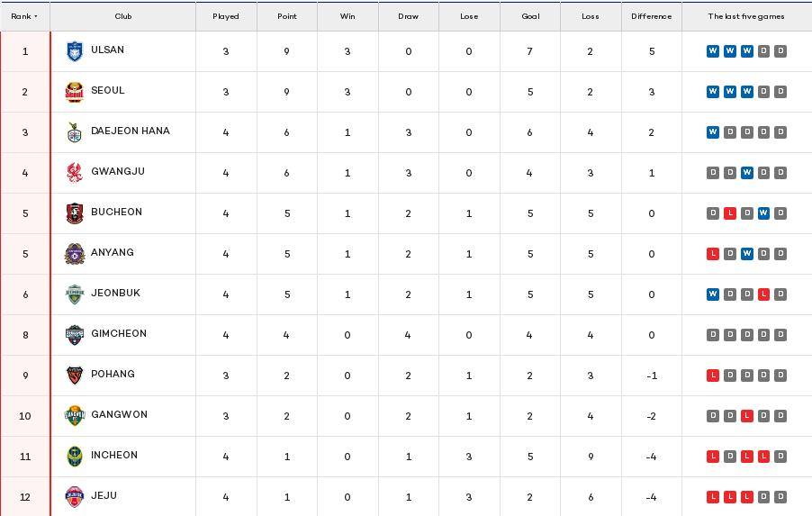This screenshot has width=812, height=516.
Task: Click the Bucheon club crest icon
Action: [75, 213]
